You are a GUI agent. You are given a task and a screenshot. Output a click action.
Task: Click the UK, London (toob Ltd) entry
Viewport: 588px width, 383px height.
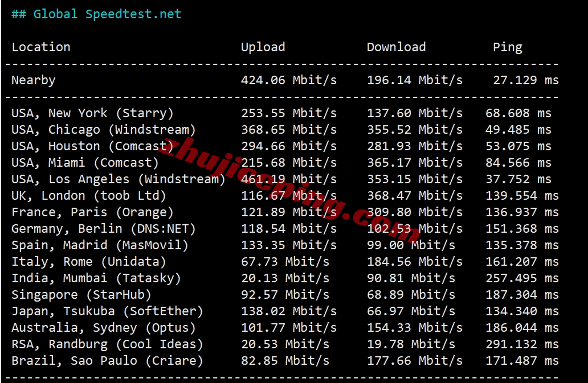coord(89,195)
